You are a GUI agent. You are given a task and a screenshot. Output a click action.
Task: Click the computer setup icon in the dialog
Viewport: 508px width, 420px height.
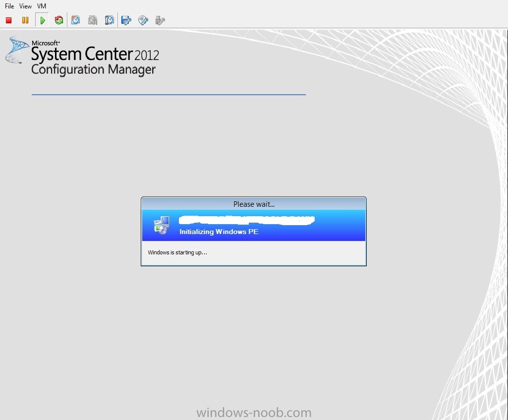pos(162,225)
